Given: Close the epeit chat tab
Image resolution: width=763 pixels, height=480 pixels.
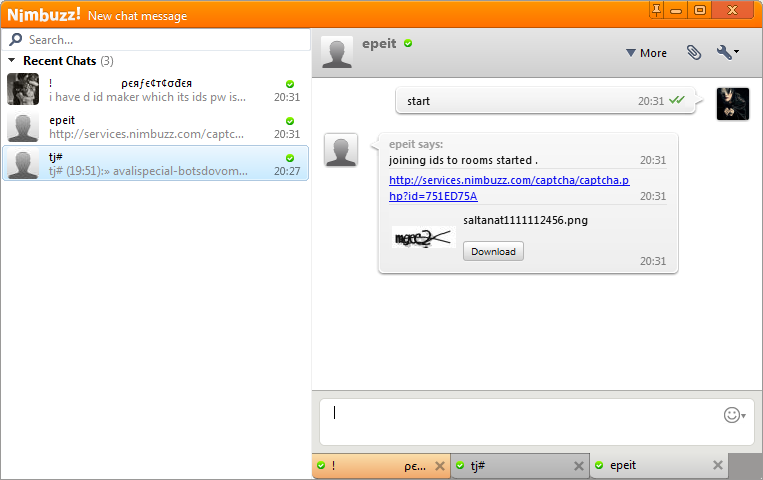Looking at the screenshot, I should point(718,465).
